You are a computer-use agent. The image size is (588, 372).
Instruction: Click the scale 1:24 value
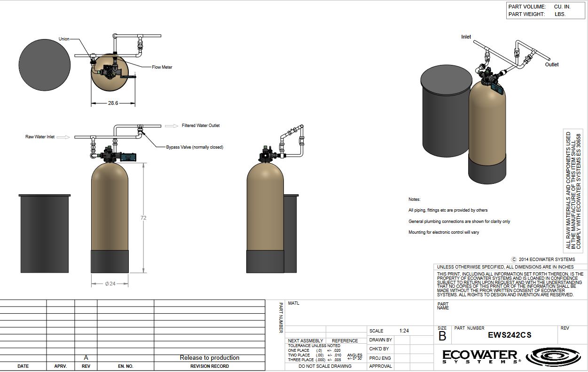coord(404,331)
